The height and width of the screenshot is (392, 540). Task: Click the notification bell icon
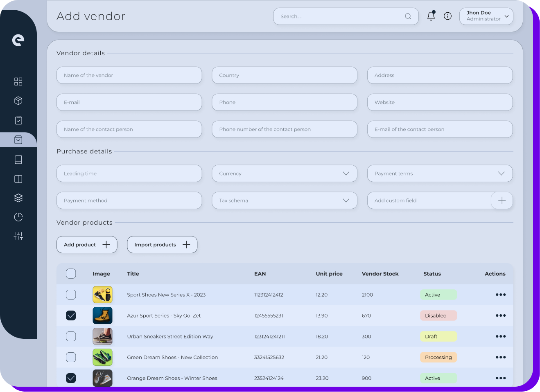point(431,16)
